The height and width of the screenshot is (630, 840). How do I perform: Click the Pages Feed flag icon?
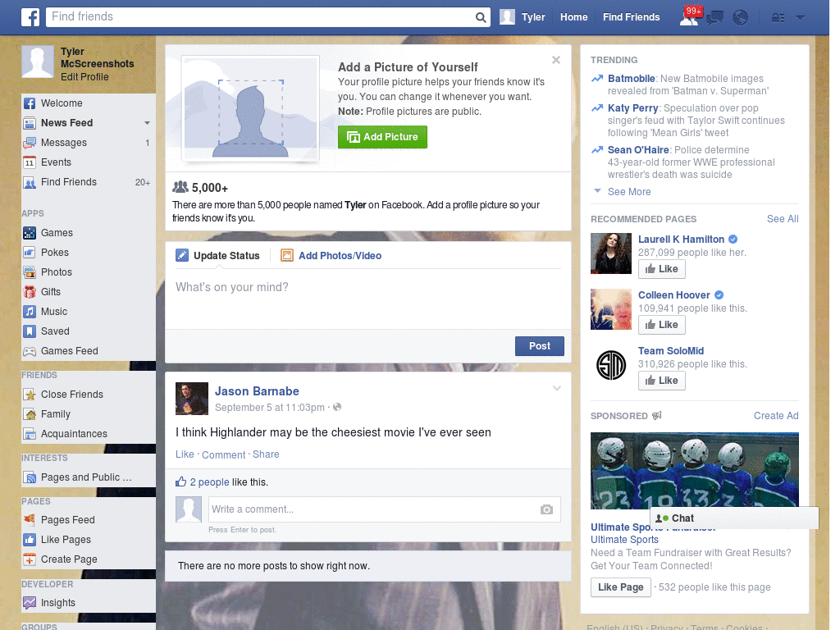tap(30, 520)
